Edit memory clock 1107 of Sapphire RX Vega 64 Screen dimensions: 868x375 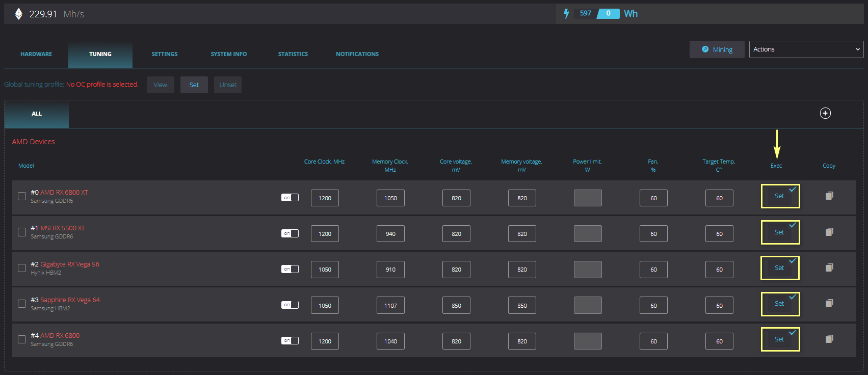click(x=390, y=306)
